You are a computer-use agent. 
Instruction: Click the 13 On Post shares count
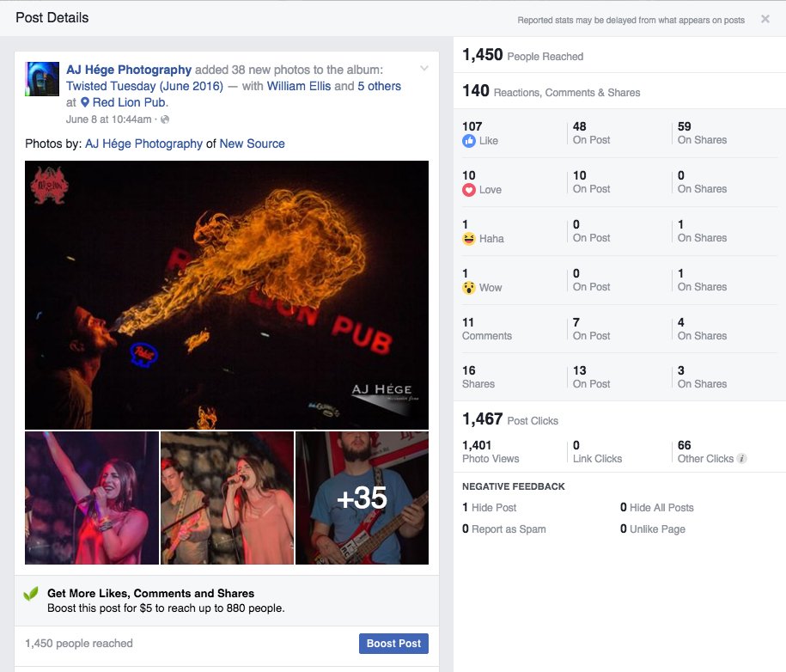(592, 377)
